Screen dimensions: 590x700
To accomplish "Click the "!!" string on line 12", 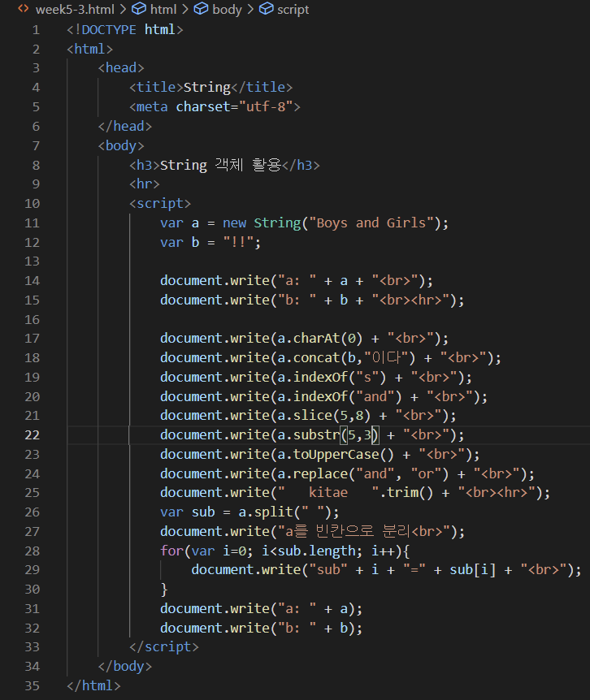I will 238,243.
